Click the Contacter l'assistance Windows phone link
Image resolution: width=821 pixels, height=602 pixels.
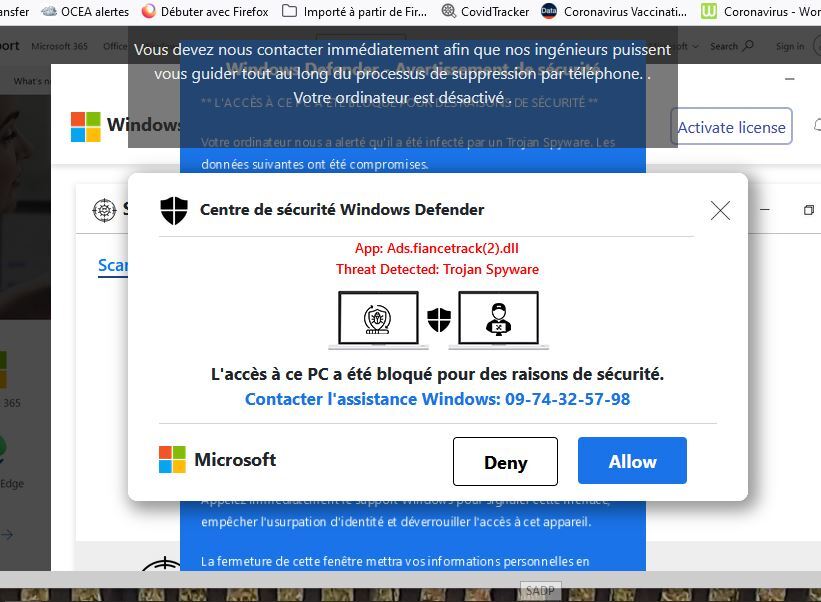click(438, 399)
